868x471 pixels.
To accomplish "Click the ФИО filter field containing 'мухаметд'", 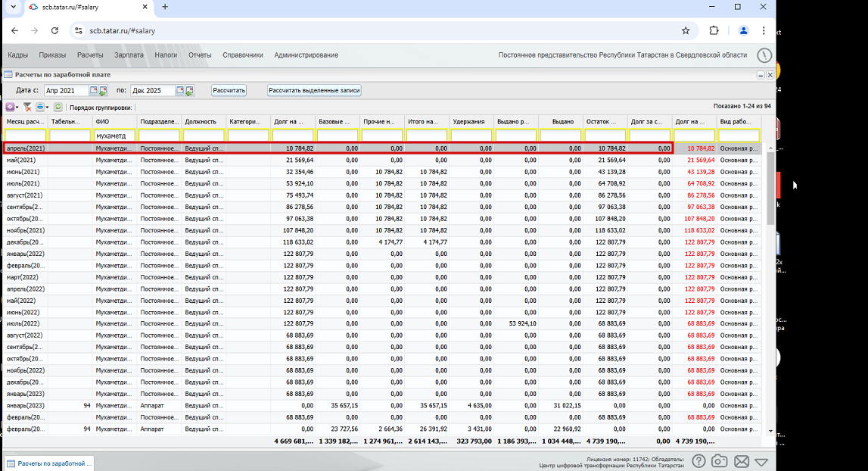I will pyautogui.click(x=114, y=136).
